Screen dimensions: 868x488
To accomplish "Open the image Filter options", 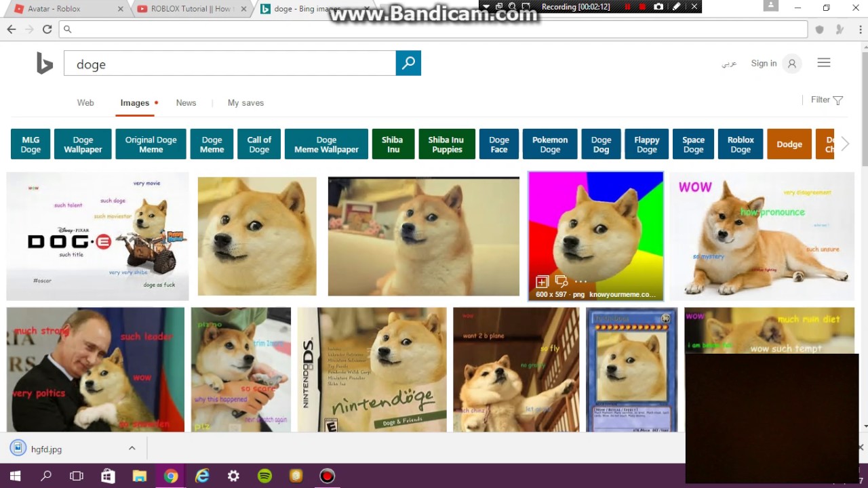I will point(827,100).
